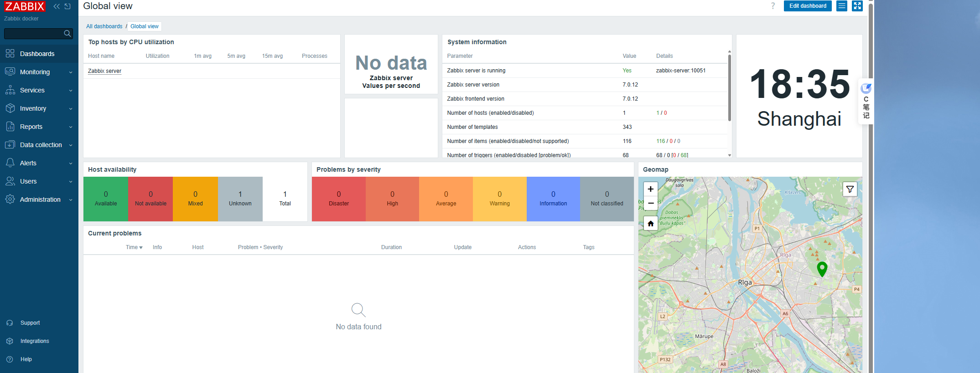Click green Available hosts tile
The width and height of the screenshot is (980, 373).
pyautogui.click(x=106, y=199)
